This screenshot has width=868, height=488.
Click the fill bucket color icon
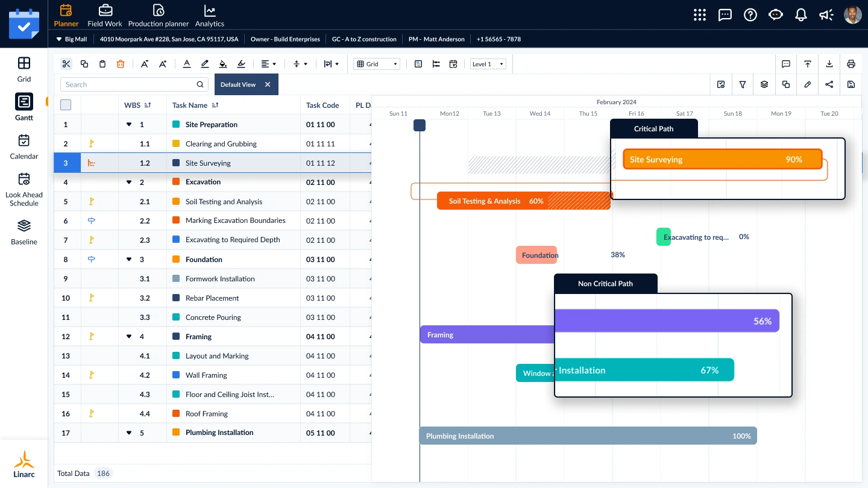coord(223,64)
